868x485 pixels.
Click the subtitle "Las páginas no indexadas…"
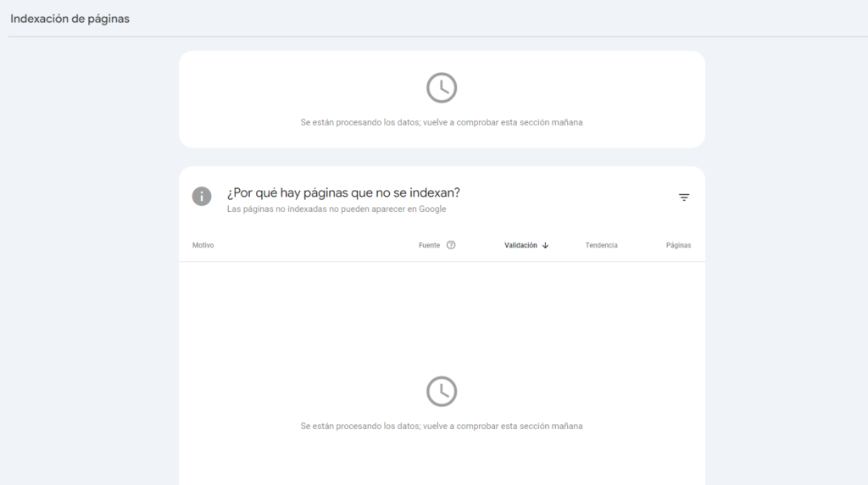pyautogui.click(x=336, y=209)
